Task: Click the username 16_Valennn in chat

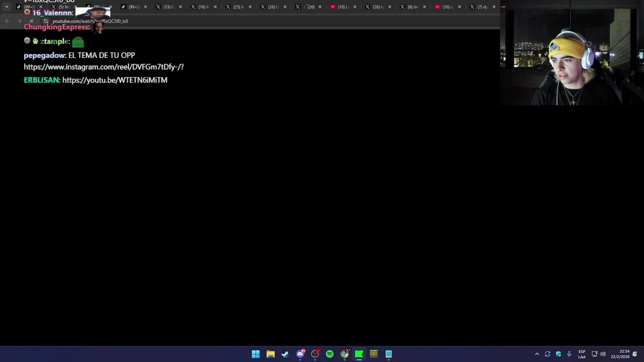Action: tap(52, 13)
